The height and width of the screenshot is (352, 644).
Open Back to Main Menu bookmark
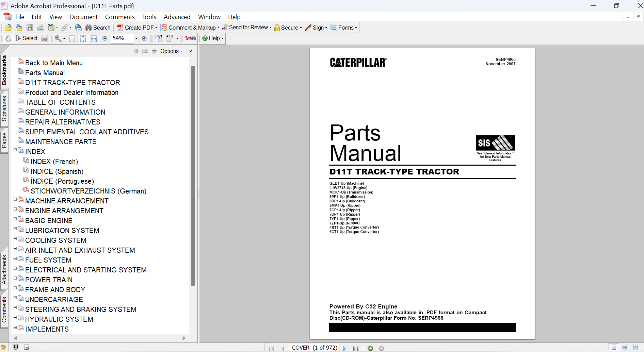click(x=54, y=63)
